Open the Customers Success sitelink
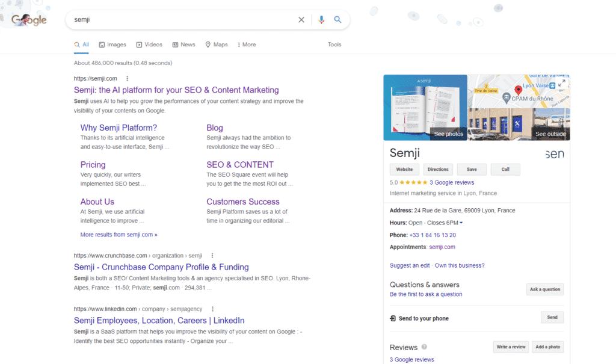This screenshot has width=616, height=364. tap(243, 202)
